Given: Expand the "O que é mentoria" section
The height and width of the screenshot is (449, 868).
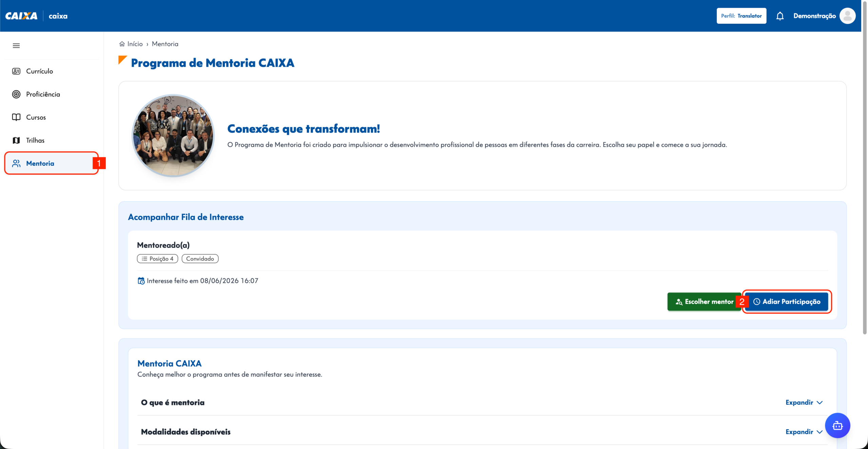Looking at the screenshot, I should coord(804,403).
